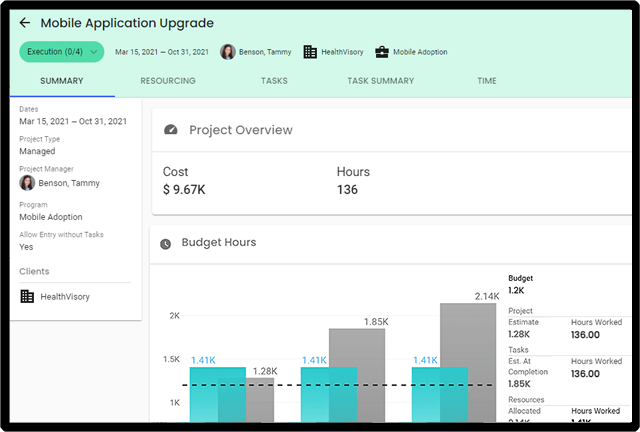Click the Mobile Adoption program value in the sidebar
The height and width of the screenshot is (432, 640).
tap(51, 217)
